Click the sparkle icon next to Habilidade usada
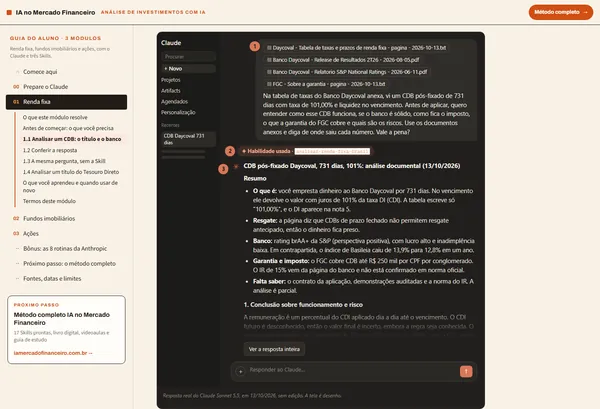Viewport: 600px width, 409px height. coord(244,151)
